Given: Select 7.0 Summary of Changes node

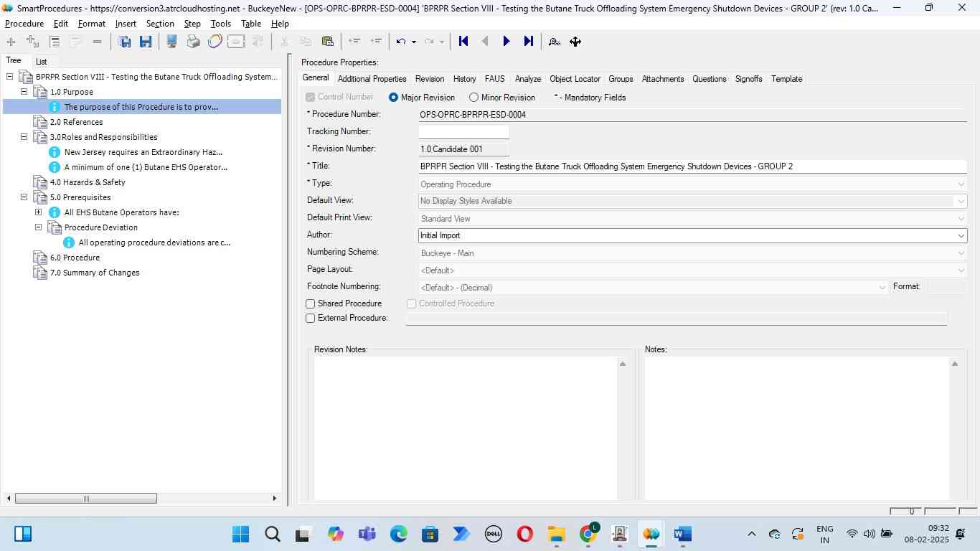Looking at the screenshot, I should tap(95, 273).
